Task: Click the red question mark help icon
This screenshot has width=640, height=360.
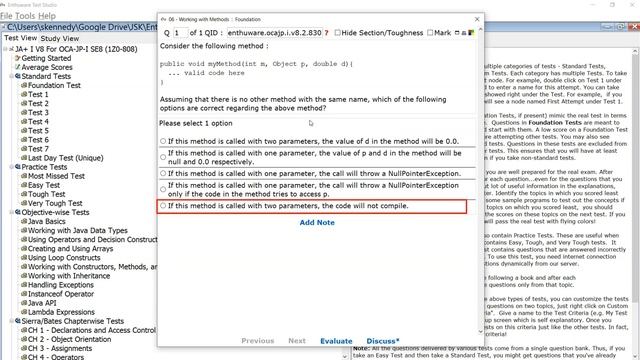Action: (327, 33)
